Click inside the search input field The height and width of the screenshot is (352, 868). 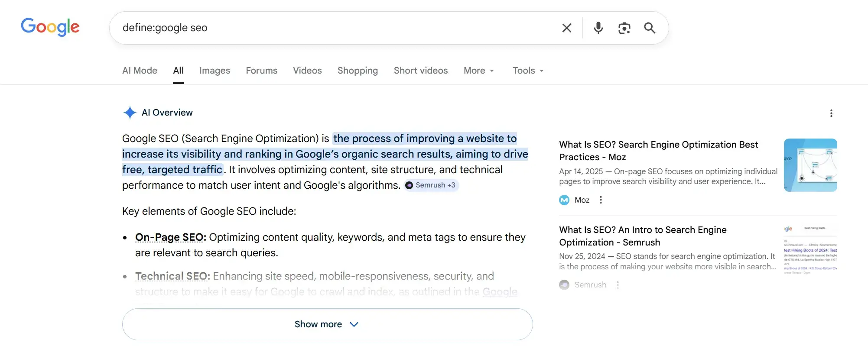[303, 28]
